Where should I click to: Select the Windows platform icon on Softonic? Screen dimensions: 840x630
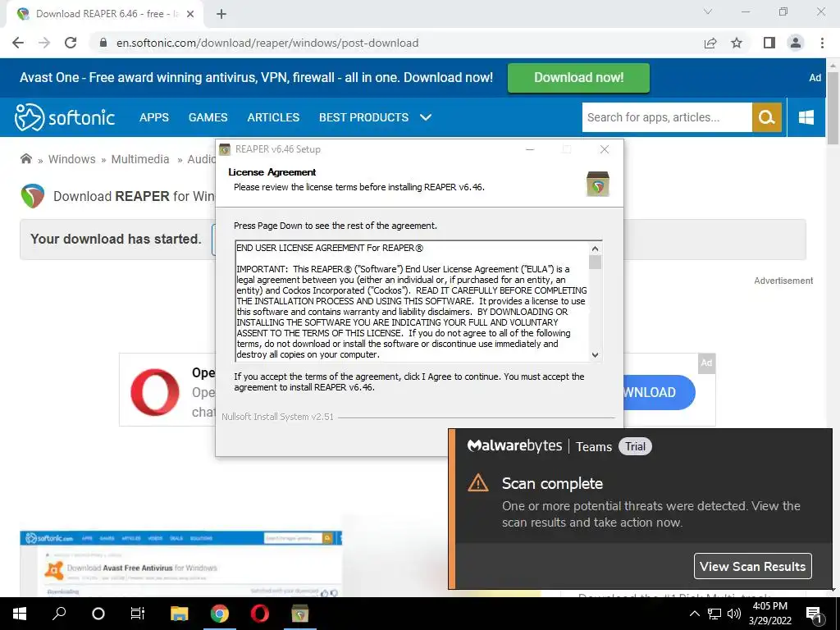tap(806, 117)
